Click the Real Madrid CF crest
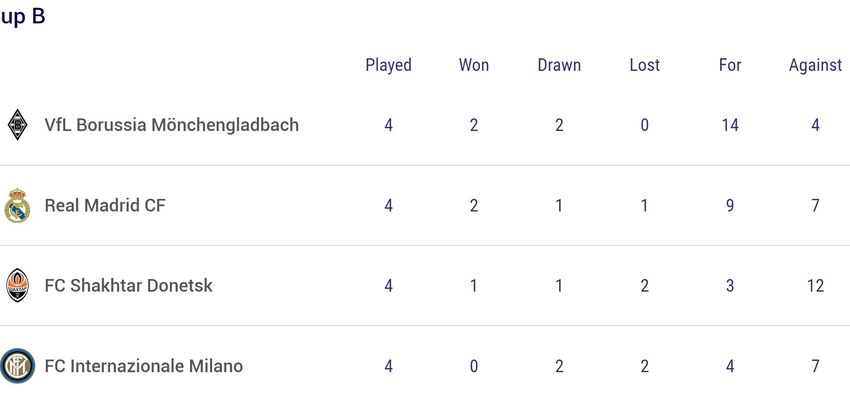This screenshot has height=400, width=850. click(x=17, y=205)
